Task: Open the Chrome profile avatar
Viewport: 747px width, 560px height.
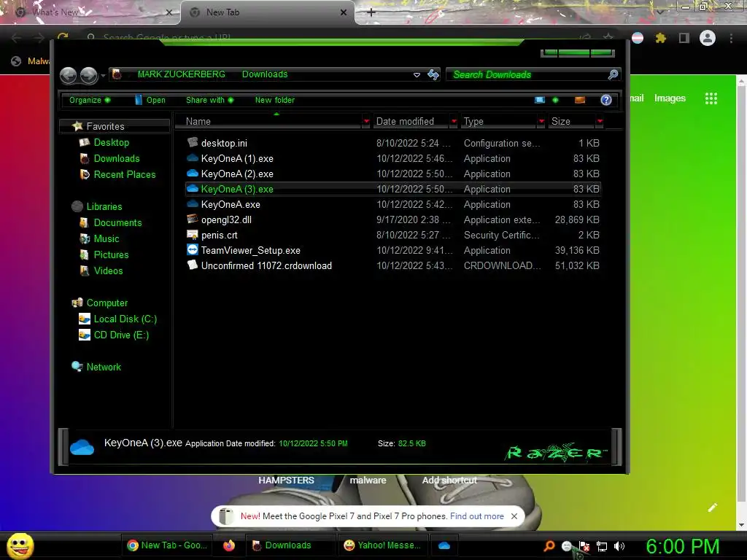Action: [708, 38]
